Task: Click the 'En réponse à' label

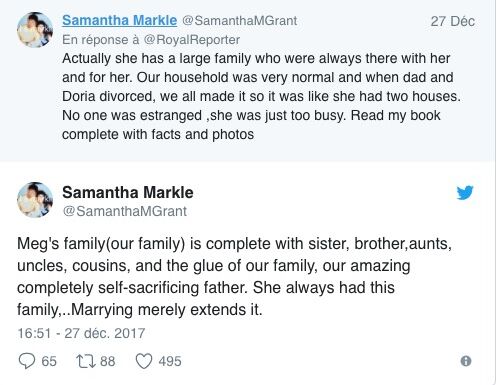Action: click(101, 40)
